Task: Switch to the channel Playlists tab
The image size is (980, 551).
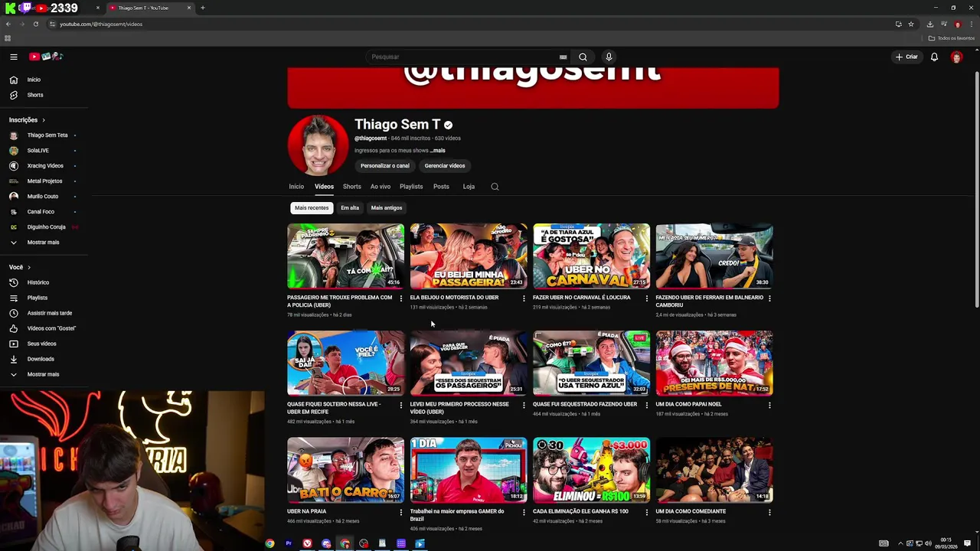Action: coord(411,187)
